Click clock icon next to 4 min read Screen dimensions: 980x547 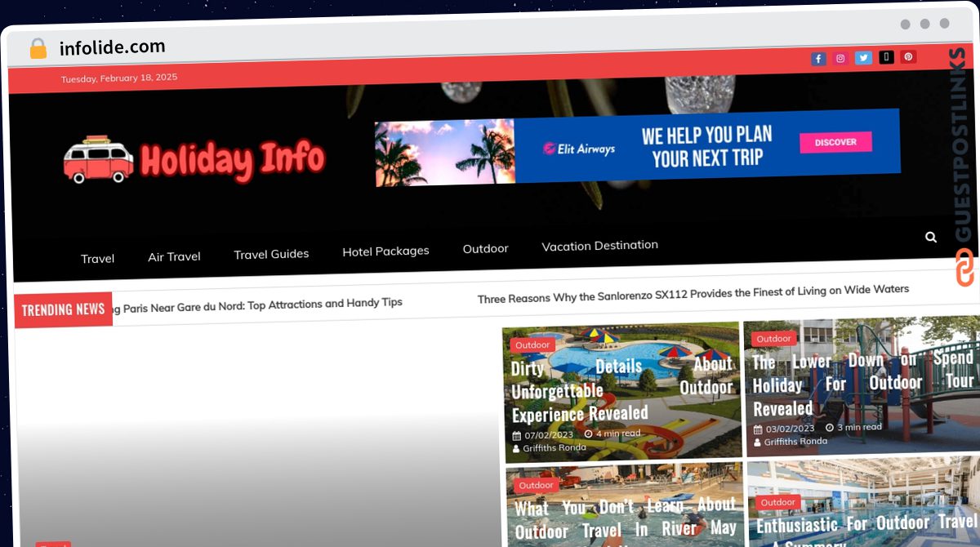(x=588, y=434)
